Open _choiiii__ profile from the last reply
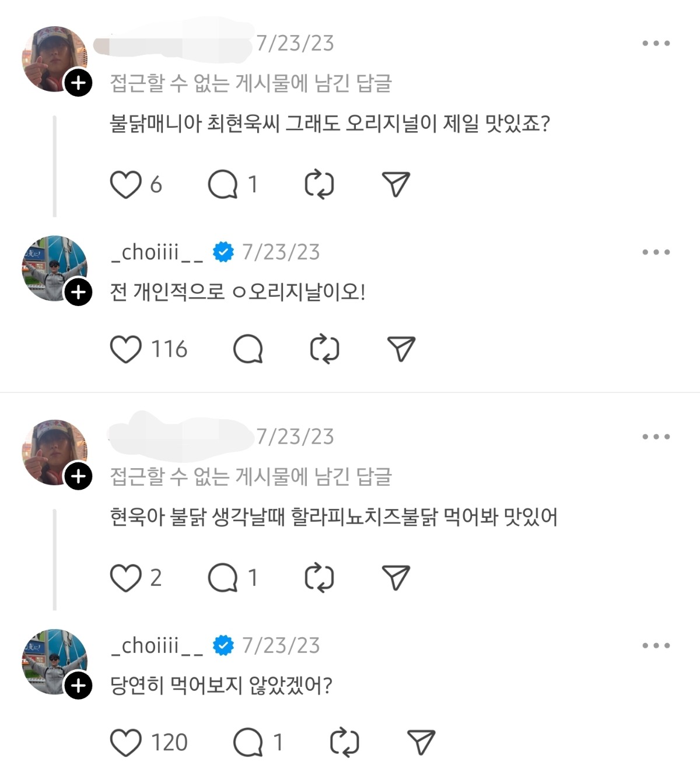700x783 pixels. 157,645
